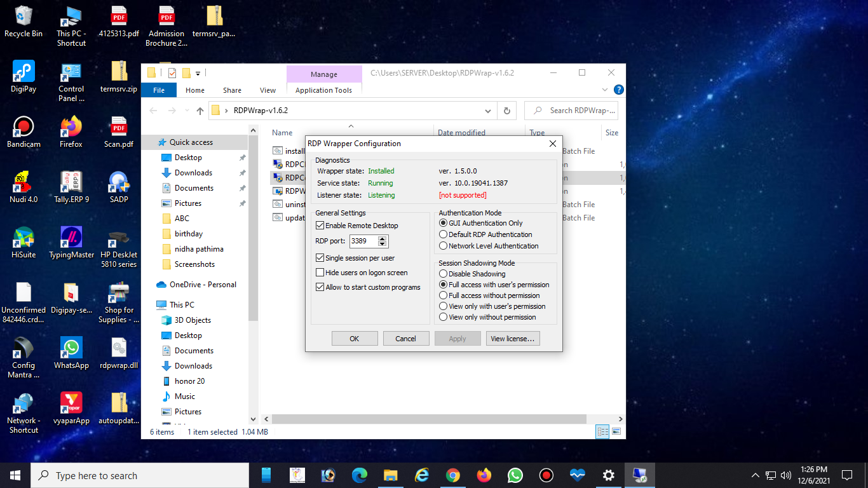Open the Recycle Bin desktop icon

coord(24,21)
